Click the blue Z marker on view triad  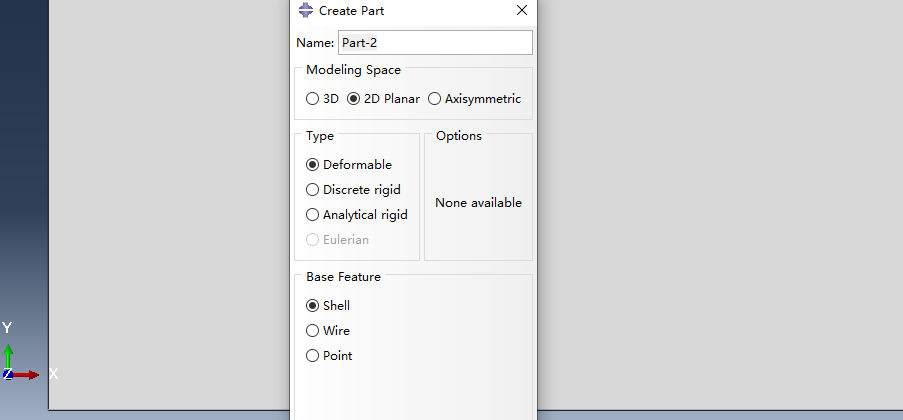[7, 374]
